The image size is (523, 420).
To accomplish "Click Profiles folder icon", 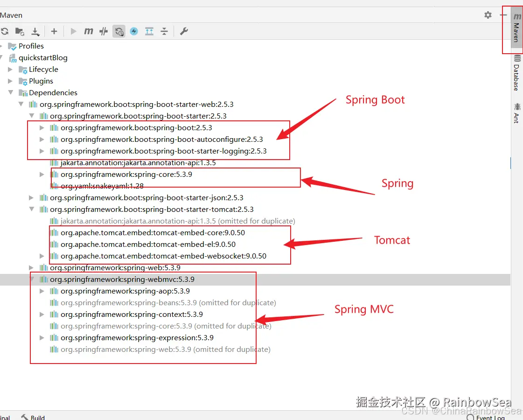I will tap(12, 46).
